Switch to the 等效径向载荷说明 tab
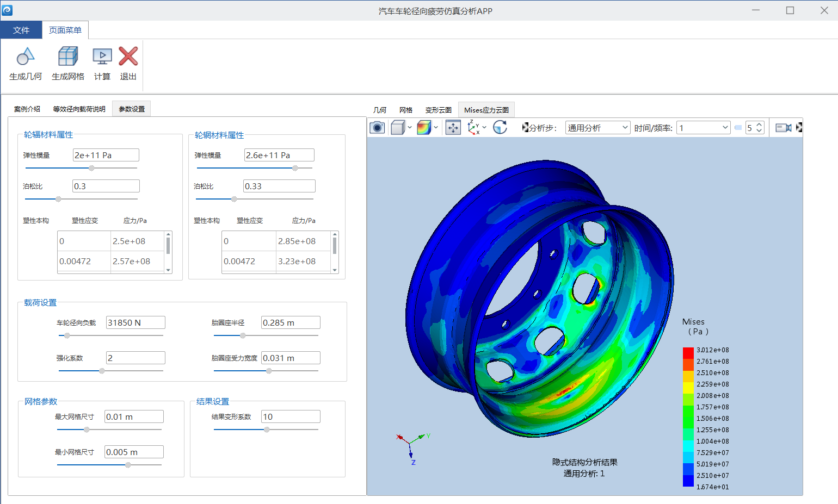The image size is (838, 504). pos(79,109)
